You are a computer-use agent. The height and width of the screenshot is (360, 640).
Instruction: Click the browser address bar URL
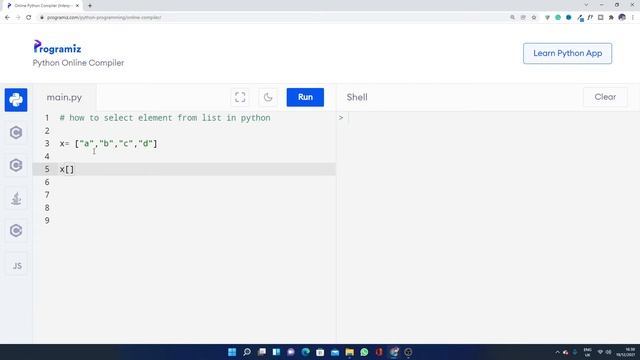(x=104, y=18)
